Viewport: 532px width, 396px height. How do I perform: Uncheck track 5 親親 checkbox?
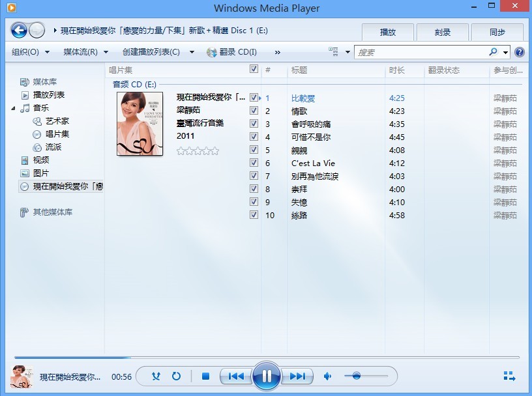coord(254,150)
